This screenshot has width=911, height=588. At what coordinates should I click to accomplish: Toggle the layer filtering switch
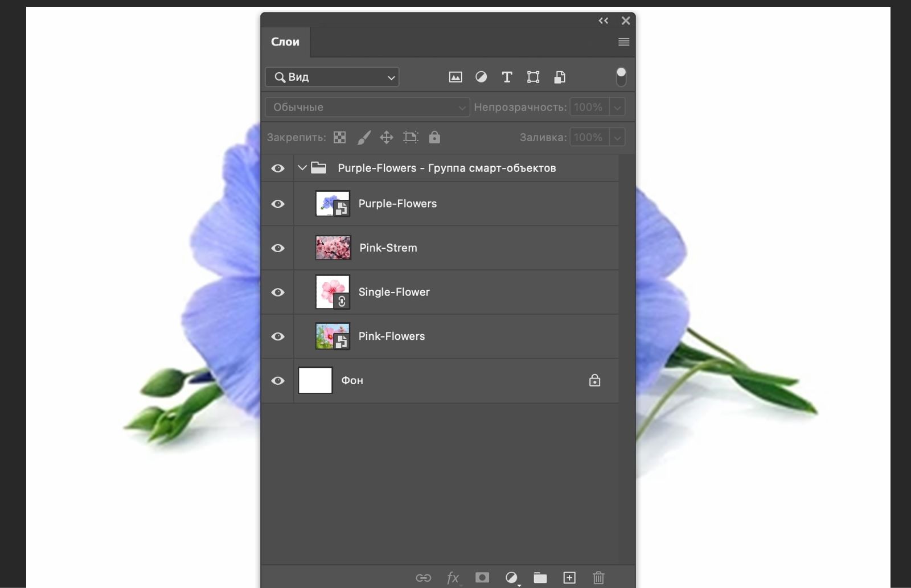click(621, 76)
